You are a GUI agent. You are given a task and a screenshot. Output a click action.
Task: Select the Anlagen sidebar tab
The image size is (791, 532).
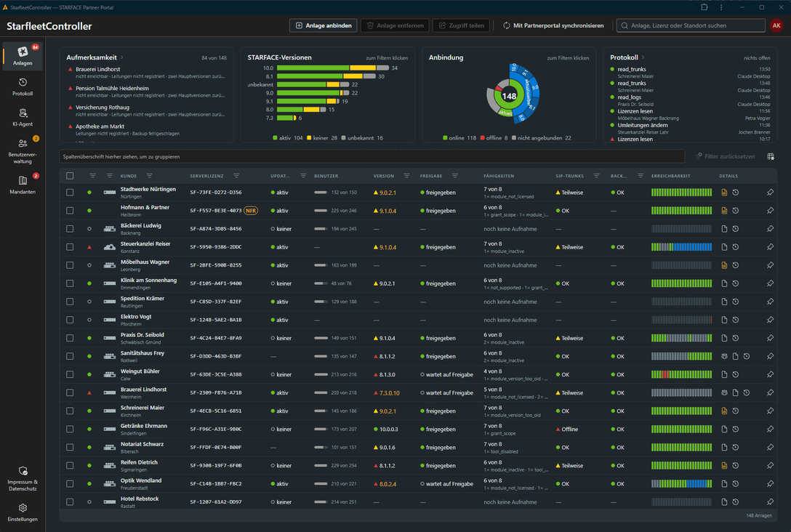pos(23,56)
